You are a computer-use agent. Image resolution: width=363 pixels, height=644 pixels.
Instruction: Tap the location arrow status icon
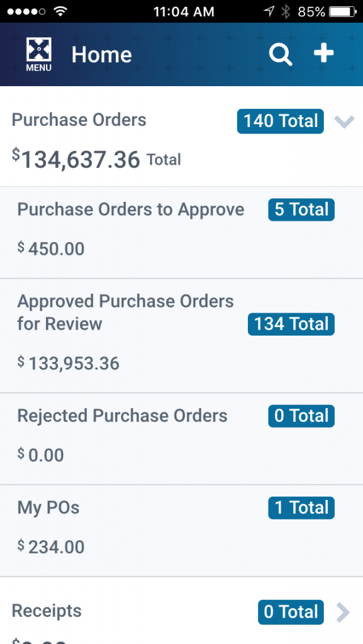tap(269, 11)
